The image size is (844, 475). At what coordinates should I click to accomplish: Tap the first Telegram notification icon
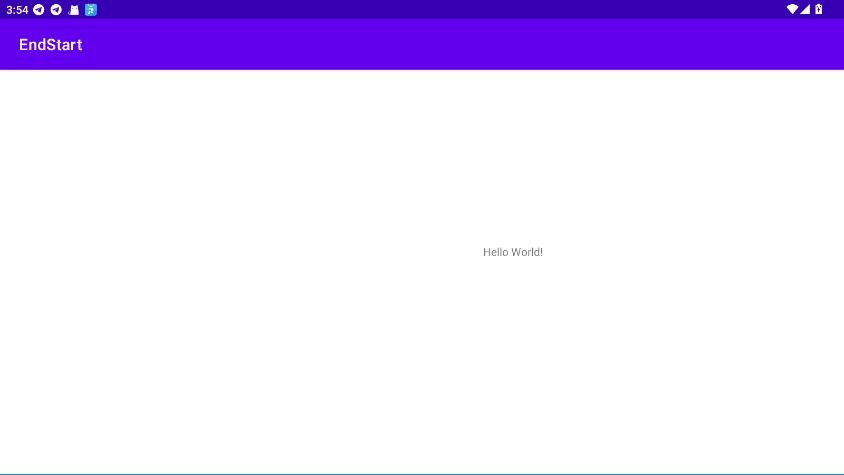[39, 9]
